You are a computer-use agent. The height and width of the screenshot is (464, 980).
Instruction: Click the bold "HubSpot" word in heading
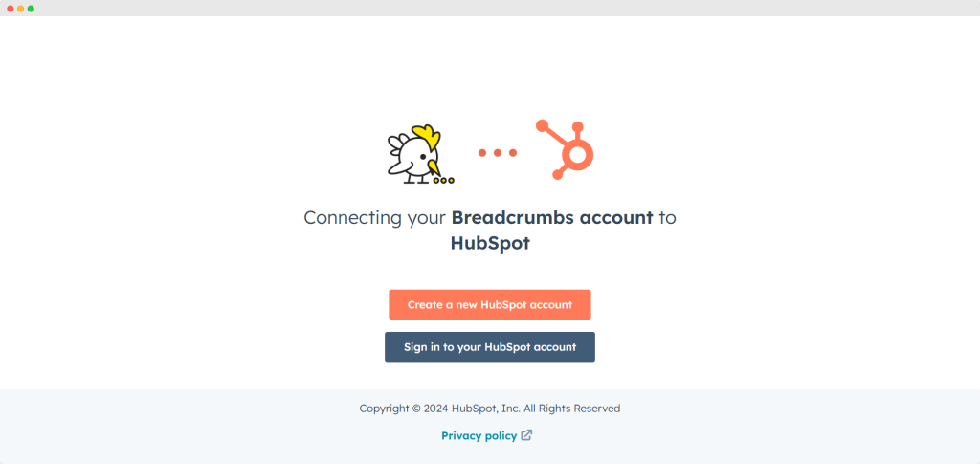pyautogui.click(x=490, y=243)
